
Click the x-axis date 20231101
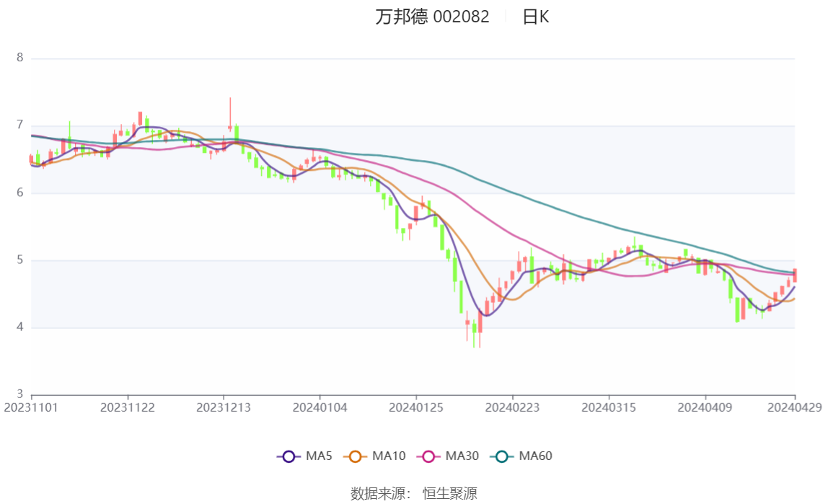pos(30,408)
